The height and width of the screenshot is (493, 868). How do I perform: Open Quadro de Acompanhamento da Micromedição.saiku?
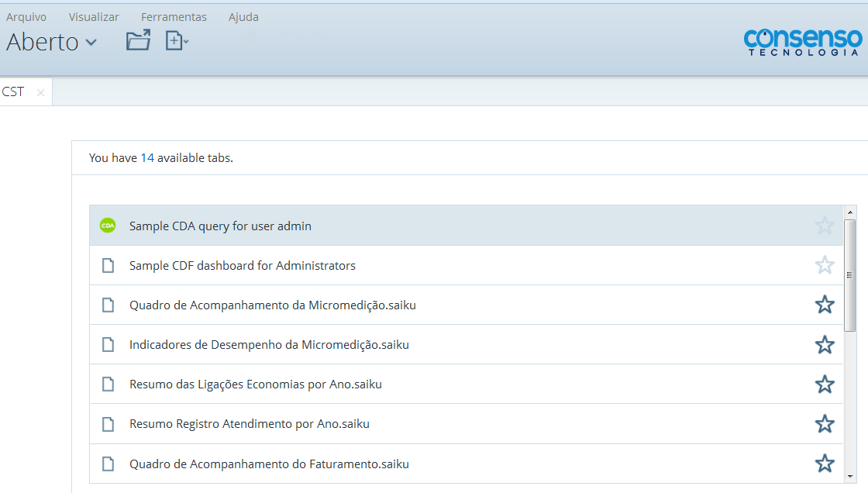[x=273, y=305]
